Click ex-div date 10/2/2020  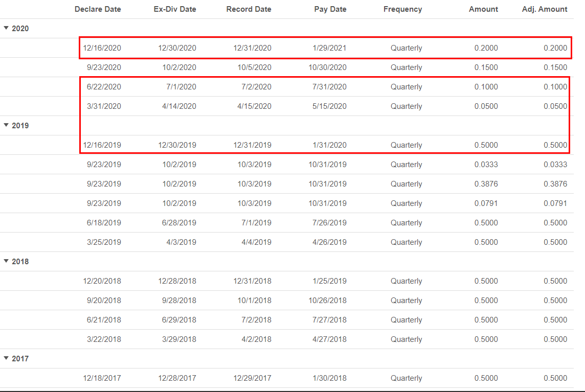click(x=179, y=67)
